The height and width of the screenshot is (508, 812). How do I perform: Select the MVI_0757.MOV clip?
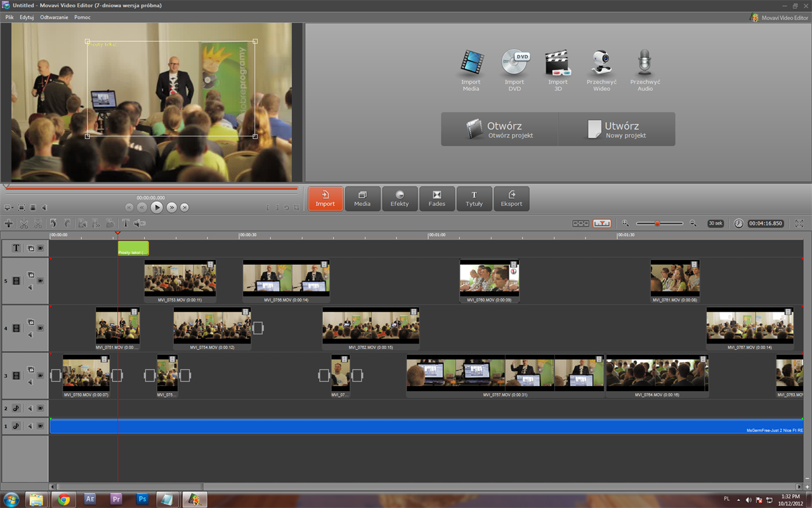point(506,376)
